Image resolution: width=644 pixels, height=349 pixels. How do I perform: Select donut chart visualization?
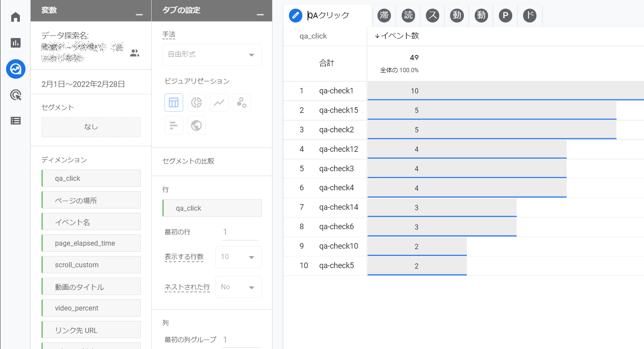[197, 102]
